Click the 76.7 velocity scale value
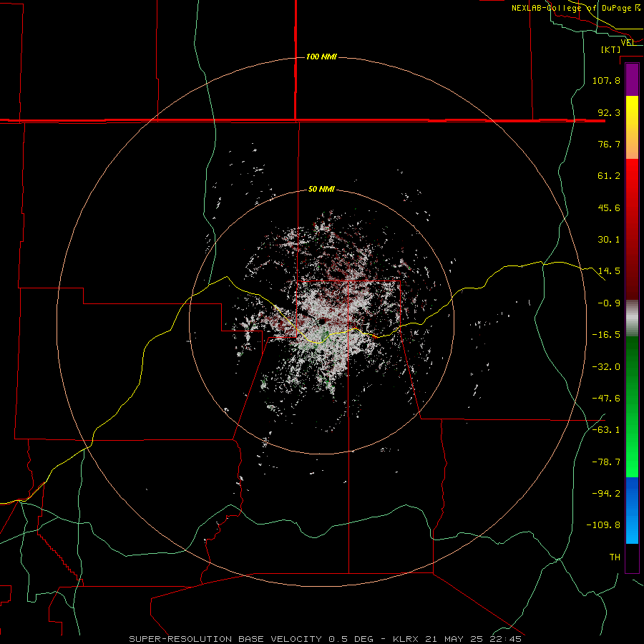This screenshot has height=644, width=644. (609, 144)
